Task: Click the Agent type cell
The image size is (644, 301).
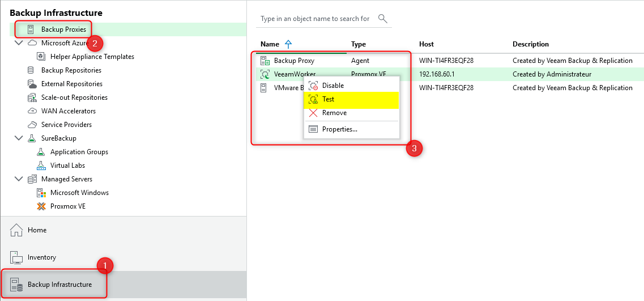Action: [360, 61]
